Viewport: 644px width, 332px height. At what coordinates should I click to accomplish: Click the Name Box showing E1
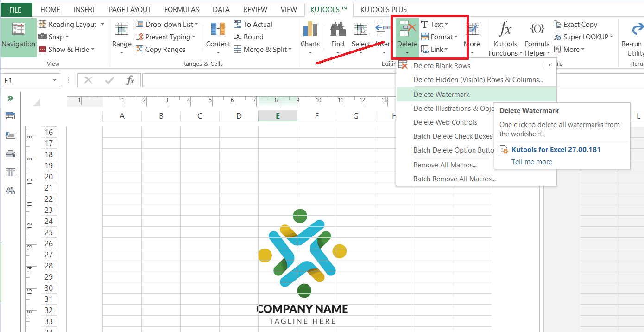[x=25, y=80]
